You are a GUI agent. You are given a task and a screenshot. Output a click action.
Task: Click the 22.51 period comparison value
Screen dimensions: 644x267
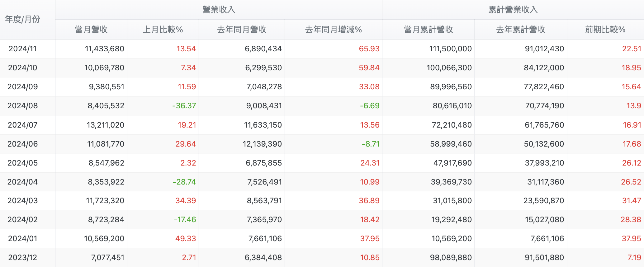pos(632,49)
